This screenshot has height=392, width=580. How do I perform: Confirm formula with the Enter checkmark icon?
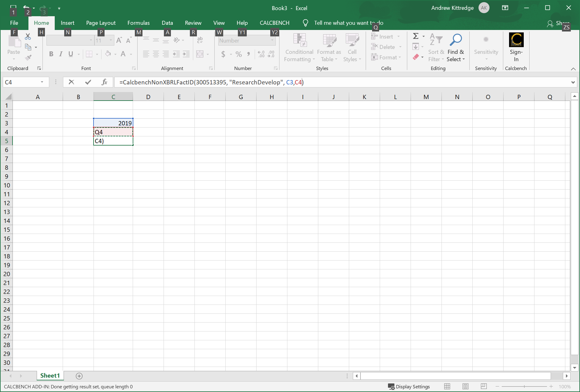pos(88,82)
